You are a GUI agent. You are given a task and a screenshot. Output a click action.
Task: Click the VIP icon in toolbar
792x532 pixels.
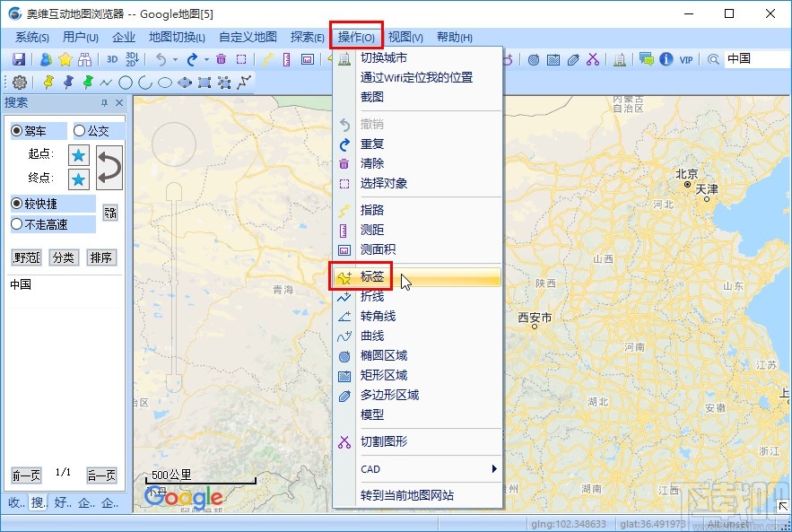(x=684, y=59)
